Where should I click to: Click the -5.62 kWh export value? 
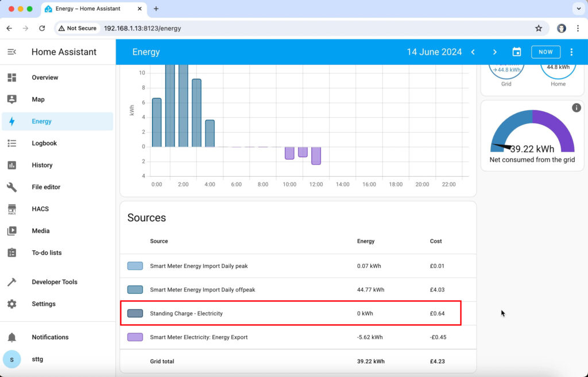point(370,337)
